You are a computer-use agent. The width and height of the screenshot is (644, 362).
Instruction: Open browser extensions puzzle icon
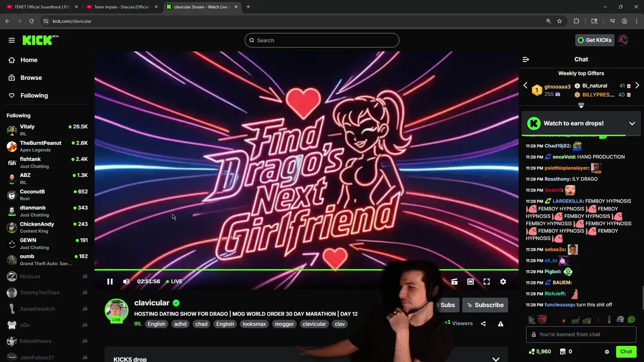coord(577,21)
